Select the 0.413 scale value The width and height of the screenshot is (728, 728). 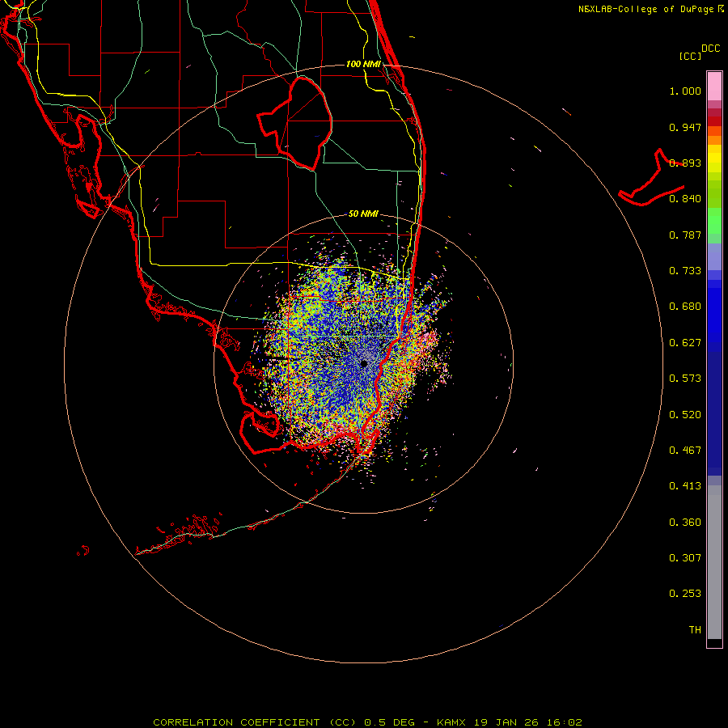[x=685, y=486]
